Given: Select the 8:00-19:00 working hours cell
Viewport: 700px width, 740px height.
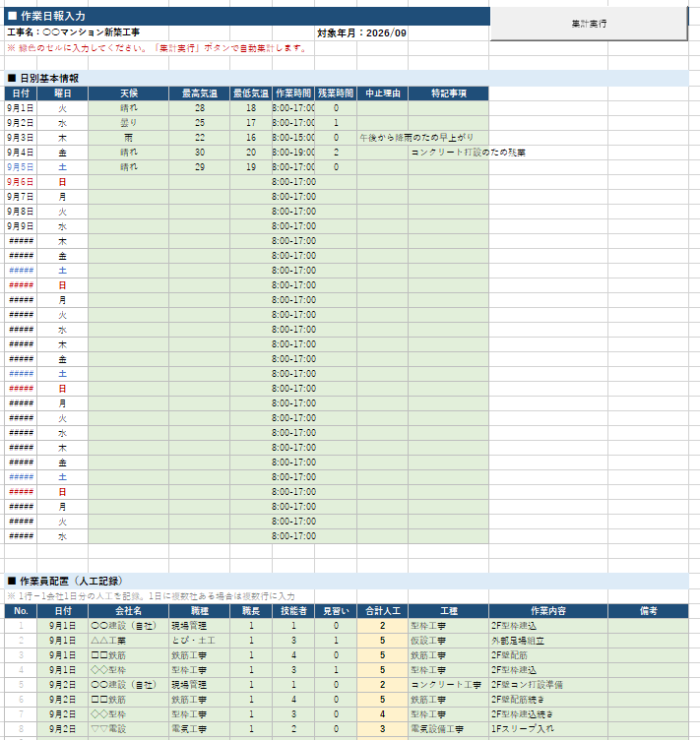Looking at the screenshot, I should pyautogui.click(x=293, y=153).
